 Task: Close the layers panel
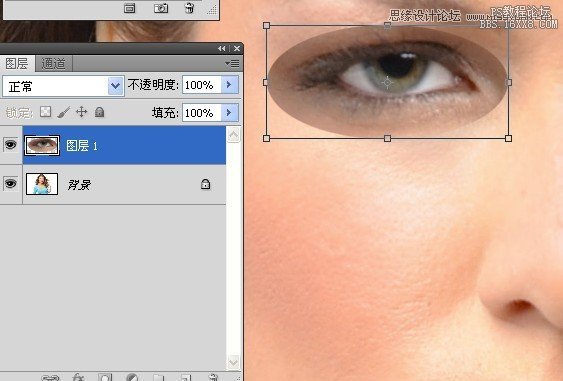(x=237, y=48)
